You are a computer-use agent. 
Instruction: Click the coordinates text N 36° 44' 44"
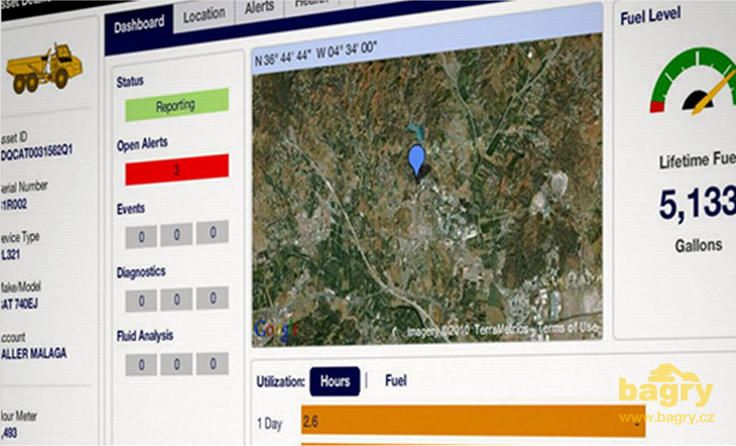click(282, 57)
